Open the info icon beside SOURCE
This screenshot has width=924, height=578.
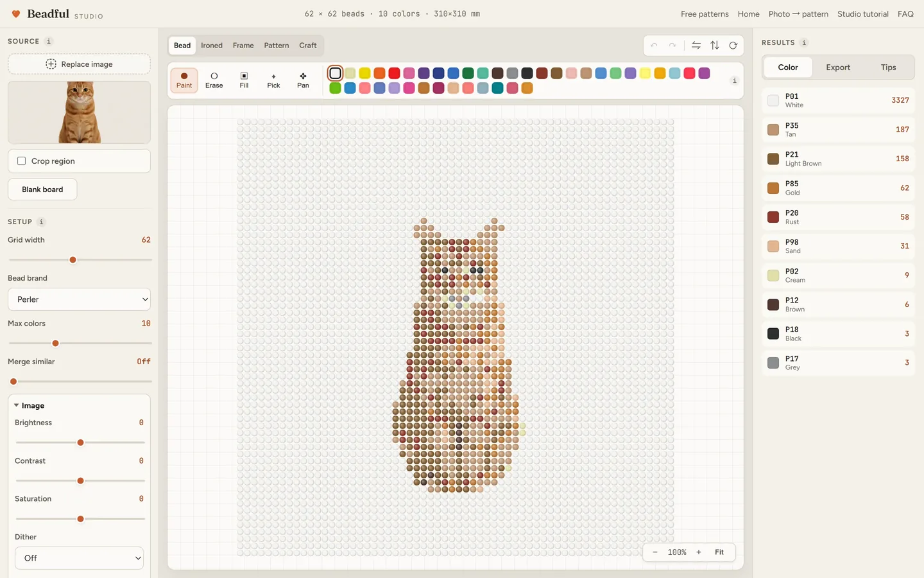[48, 41]
